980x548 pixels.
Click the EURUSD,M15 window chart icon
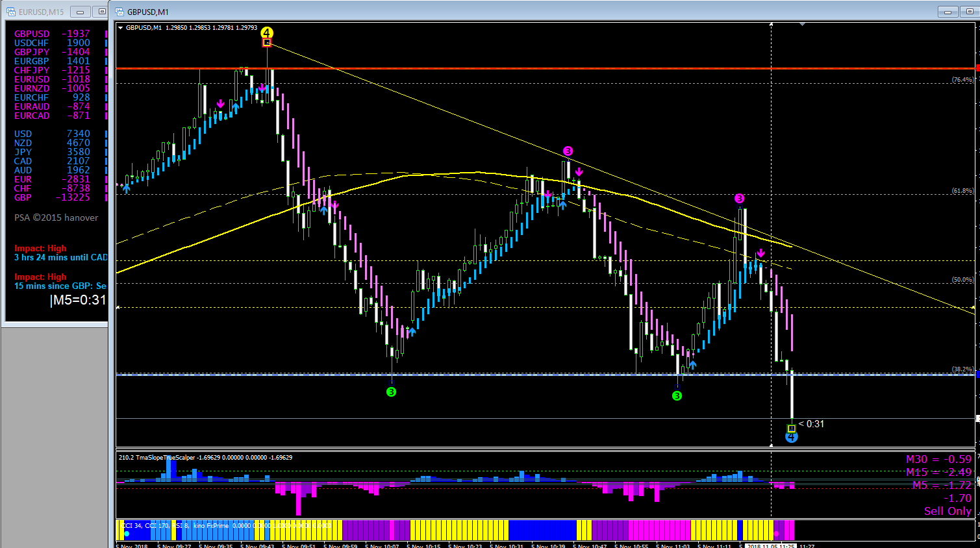tap(11, 12)
